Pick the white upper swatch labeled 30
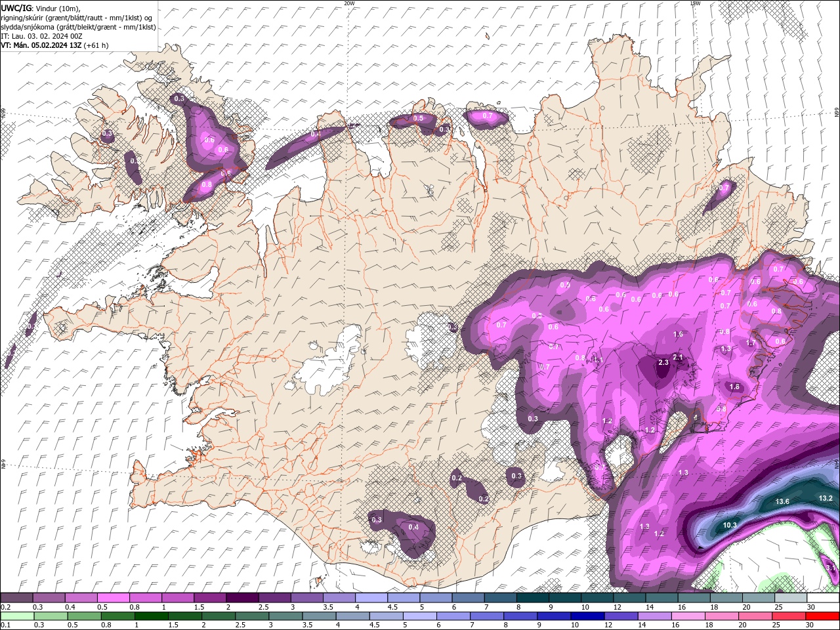This screenshot has width=840, height=630. [x=823, y=598]
